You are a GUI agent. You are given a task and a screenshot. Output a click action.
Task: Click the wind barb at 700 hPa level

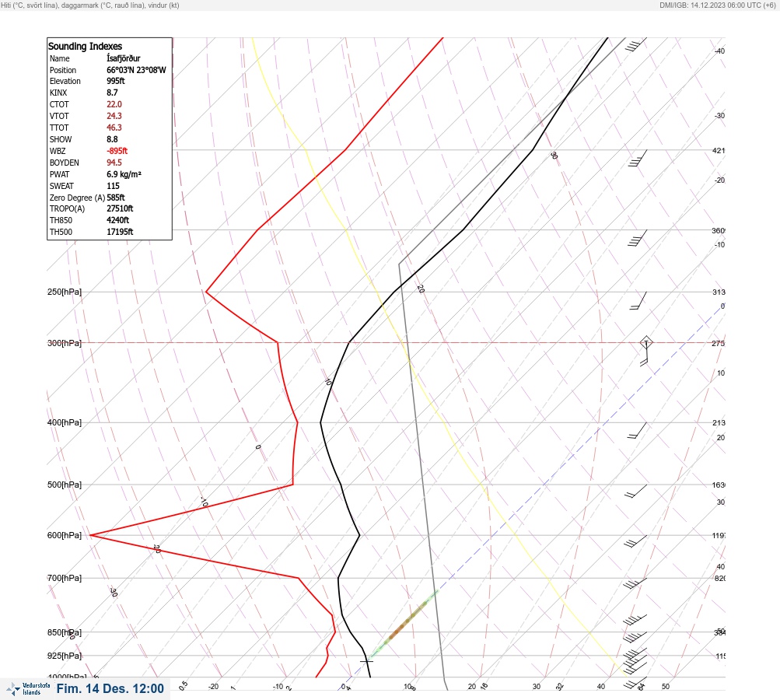point(635,583)
